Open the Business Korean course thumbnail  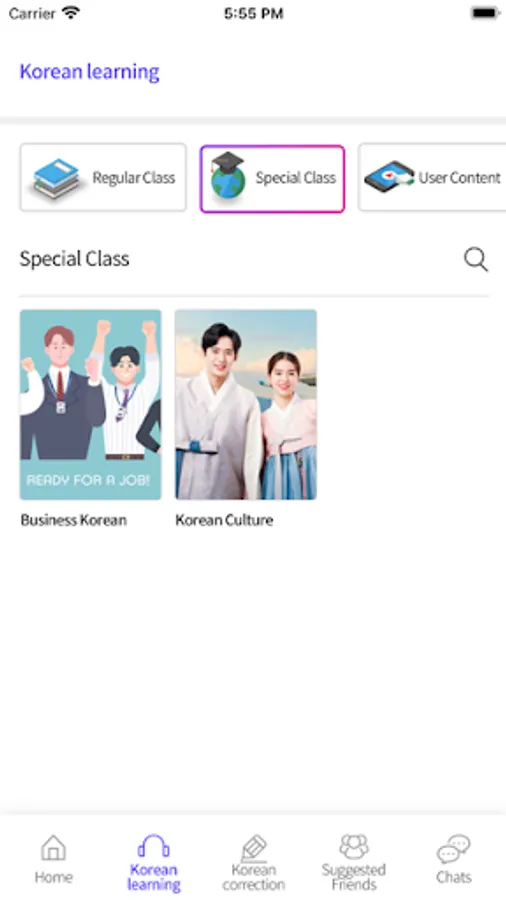click(91, 405)
